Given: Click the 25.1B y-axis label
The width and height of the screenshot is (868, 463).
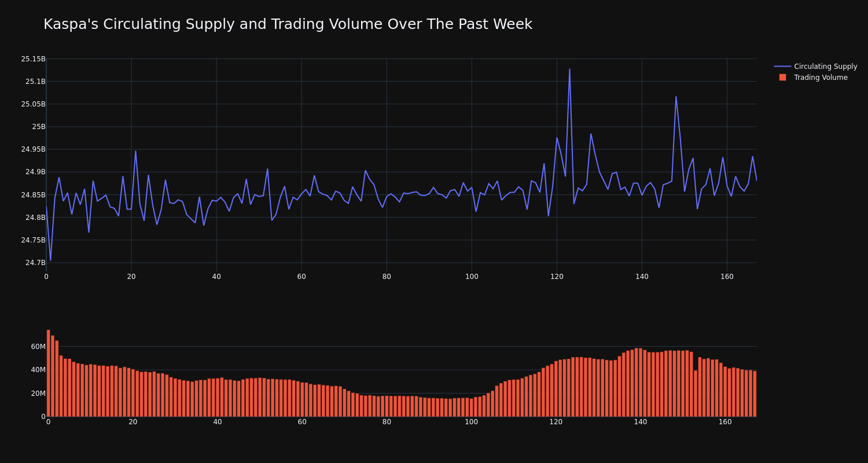Looking at the screenshot, I should 35,82.
